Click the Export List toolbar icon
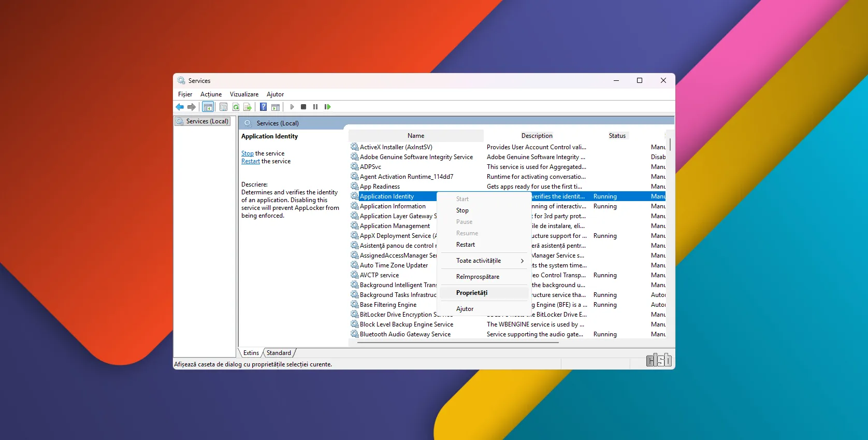868x440 pixels. click(248, 107)
